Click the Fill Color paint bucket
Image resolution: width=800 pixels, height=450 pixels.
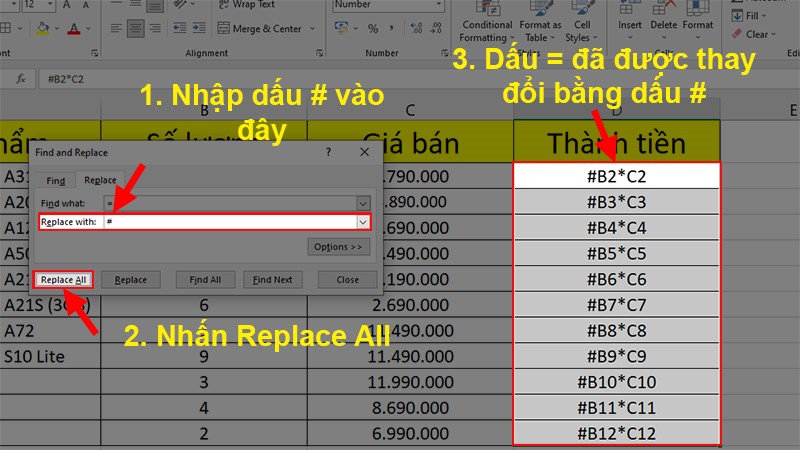(43, 28)
